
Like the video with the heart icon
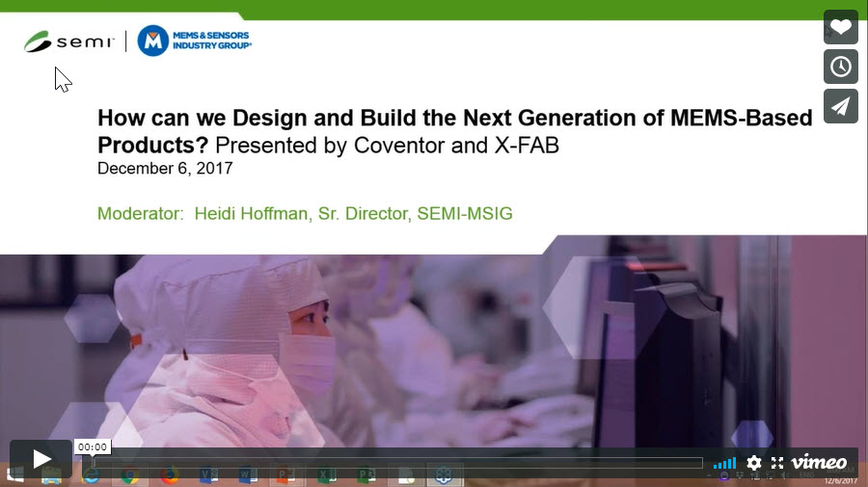tap(840, 27)
